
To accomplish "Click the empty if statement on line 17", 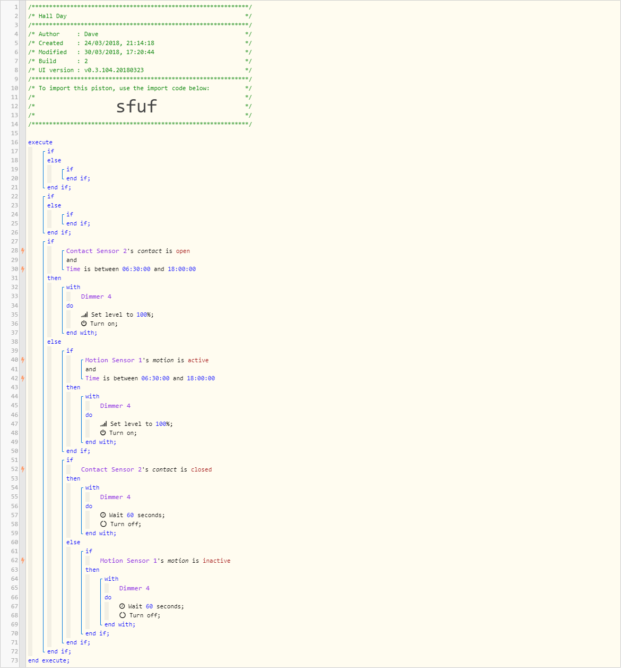I will pyautogui.click(x=50, y=151).
